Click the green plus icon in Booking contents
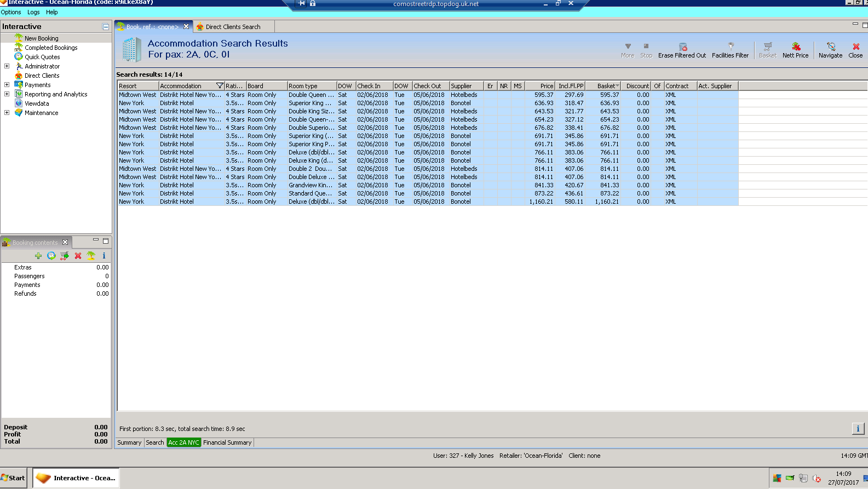This screenshot has height=489, width=868. 38,256
